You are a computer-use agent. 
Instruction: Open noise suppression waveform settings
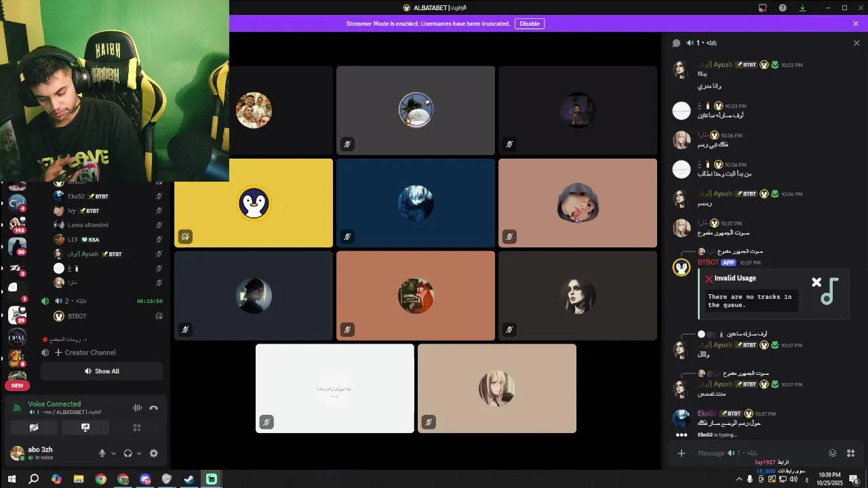(x=137, y=408)
